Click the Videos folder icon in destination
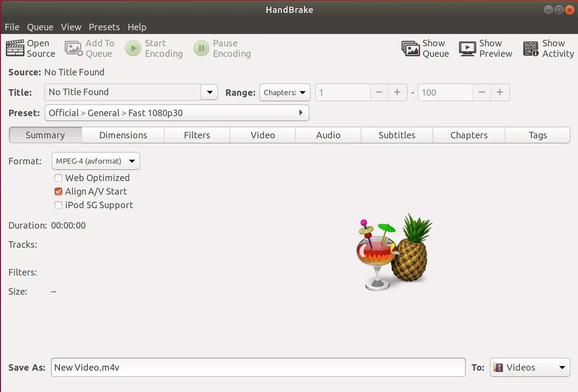578x392 pixels. click(498, 367)
